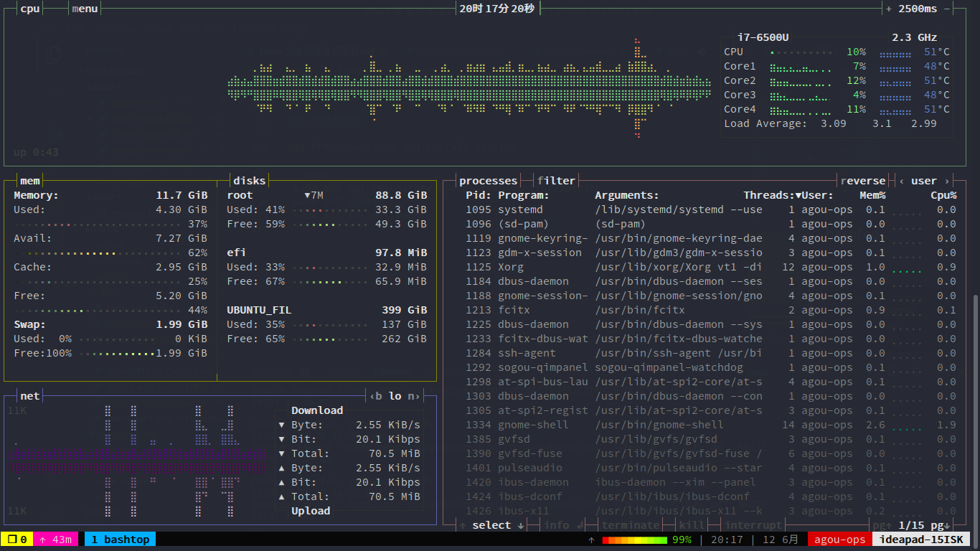Click the processes box label
Image resolution: width=980 pixels, height=551 pixels.
[488, 181]
